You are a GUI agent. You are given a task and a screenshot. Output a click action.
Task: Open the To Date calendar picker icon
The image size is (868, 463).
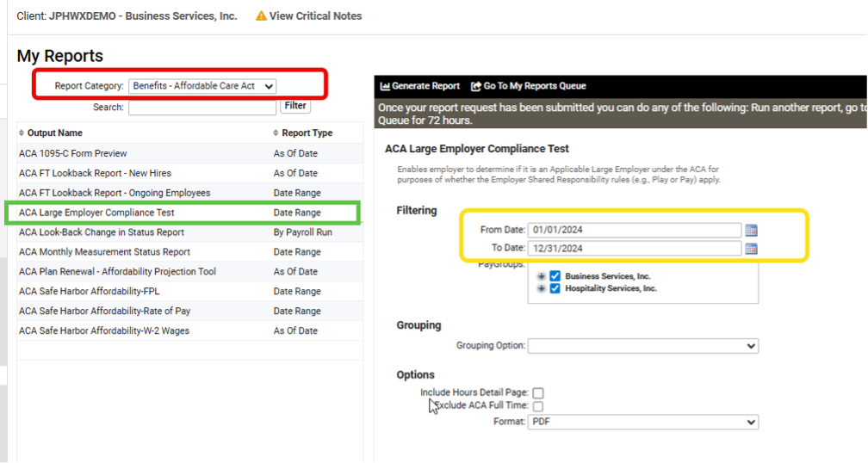pyautogui.click(x=751, y=249)
